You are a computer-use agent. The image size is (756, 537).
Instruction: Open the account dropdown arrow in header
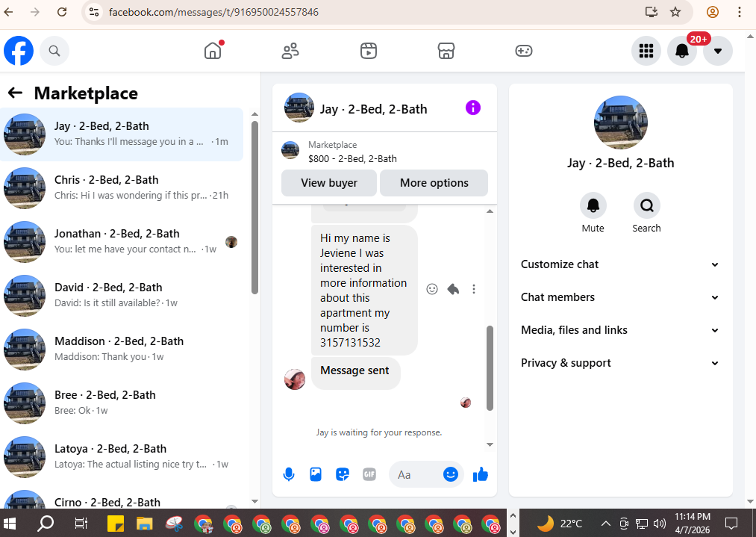[x=718, y=51]
